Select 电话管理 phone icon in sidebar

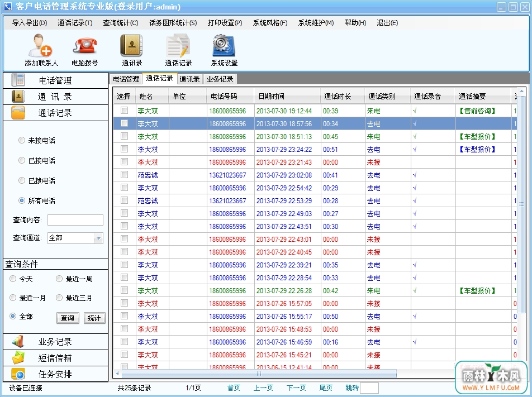[x=18, y=80]
